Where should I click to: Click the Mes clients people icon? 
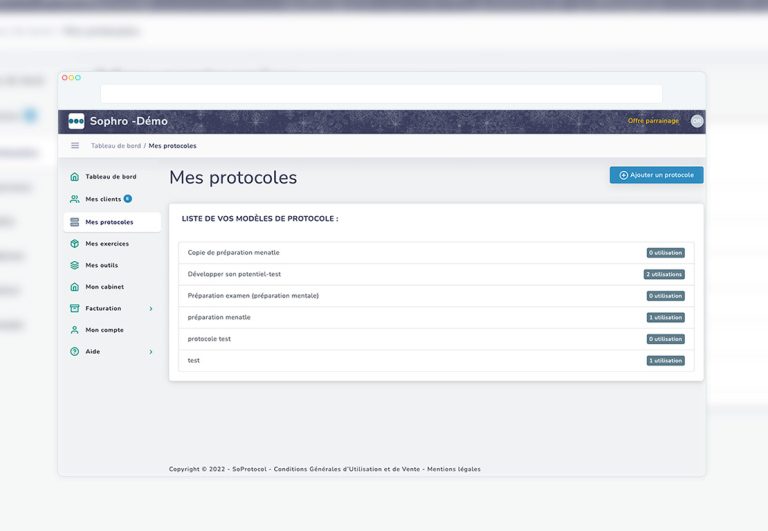click(x=75, y=199)
